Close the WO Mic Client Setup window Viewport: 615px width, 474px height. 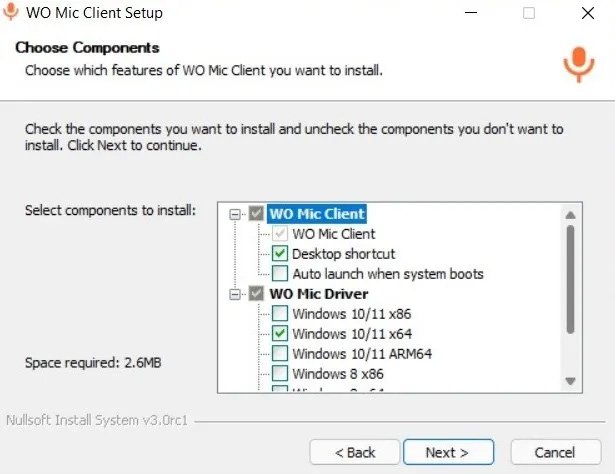pyautogui.click(x=588, y=13)
